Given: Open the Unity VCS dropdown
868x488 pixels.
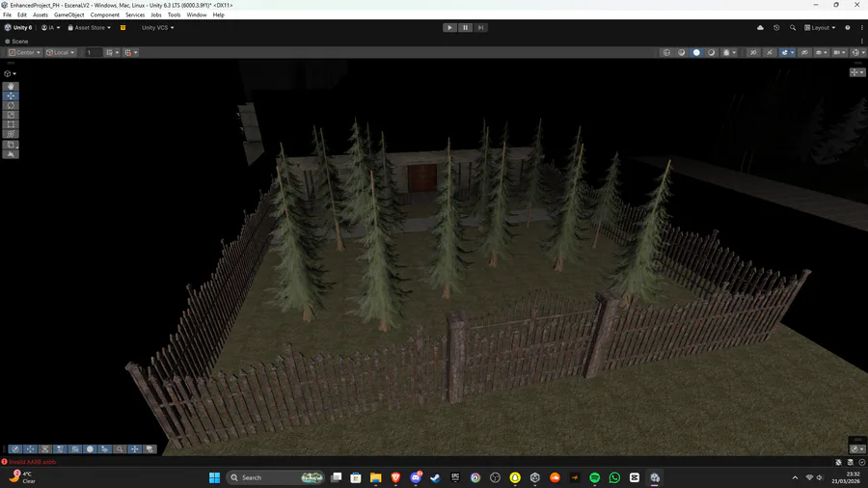Looking at the screenshot, I should 158,28.
